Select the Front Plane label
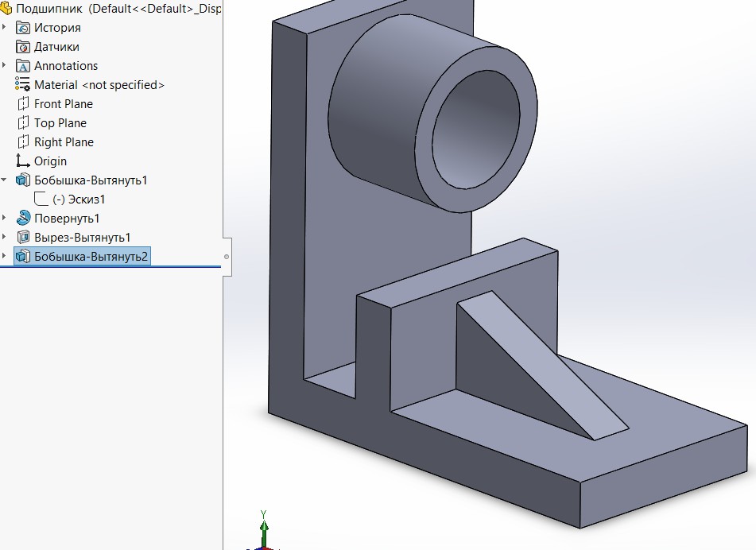This screenshot has height=550, width=756. pos(64,103)
